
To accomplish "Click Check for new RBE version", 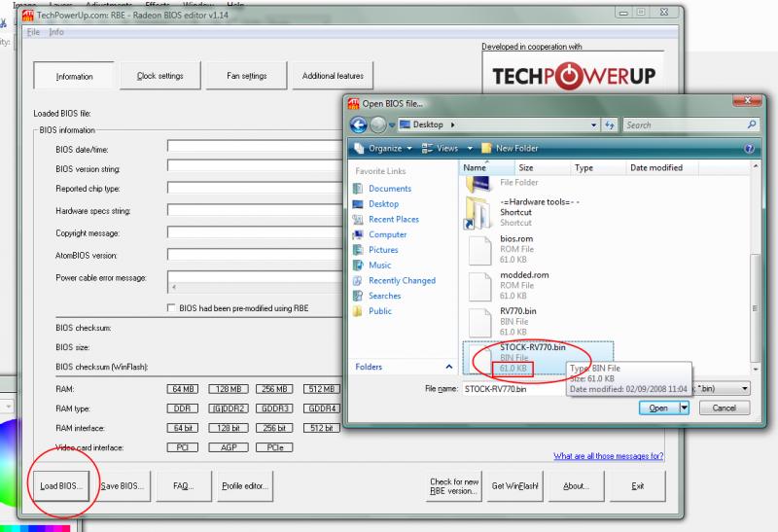I will point(453,486).
